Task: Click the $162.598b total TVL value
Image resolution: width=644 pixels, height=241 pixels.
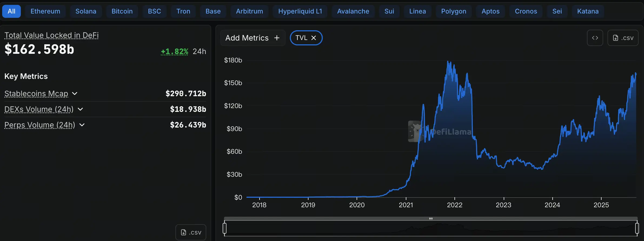Action: (x=39, y=49)
